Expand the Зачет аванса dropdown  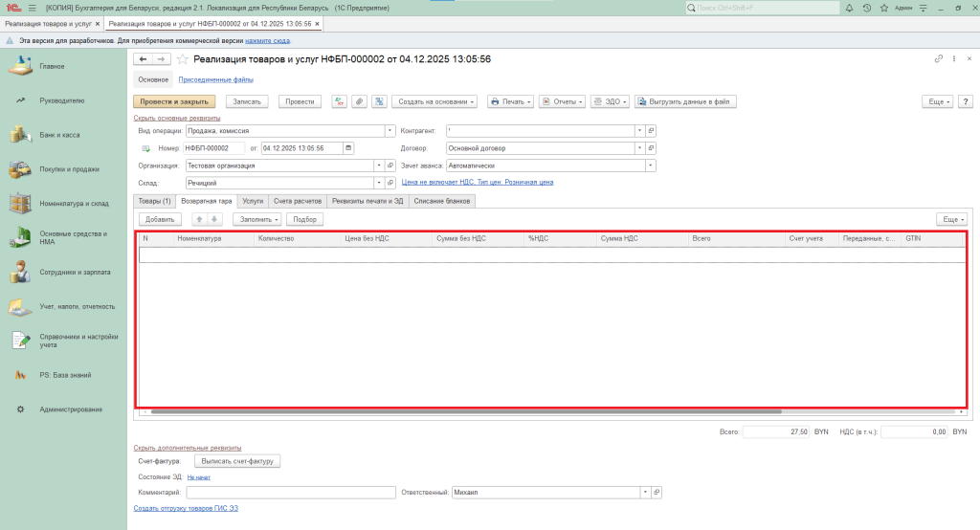651,166
